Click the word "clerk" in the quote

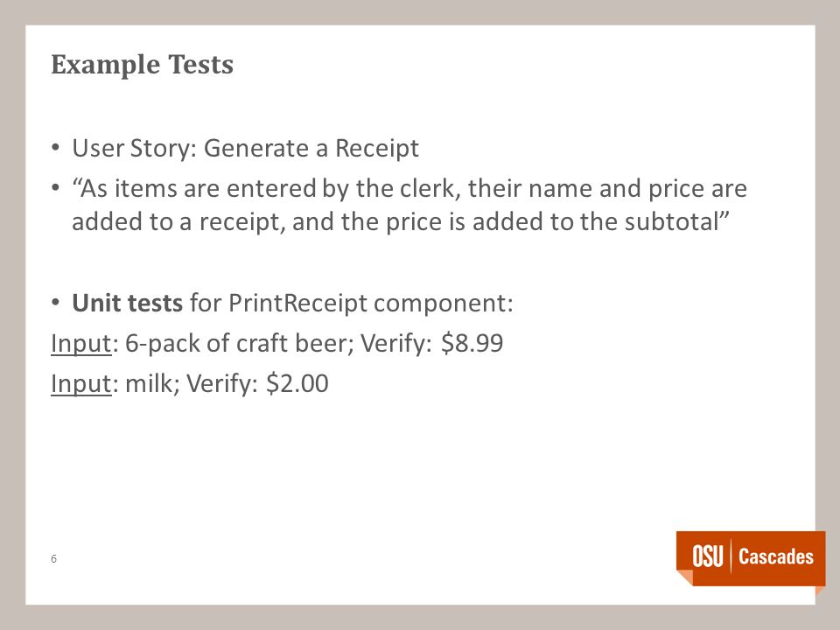430,189
